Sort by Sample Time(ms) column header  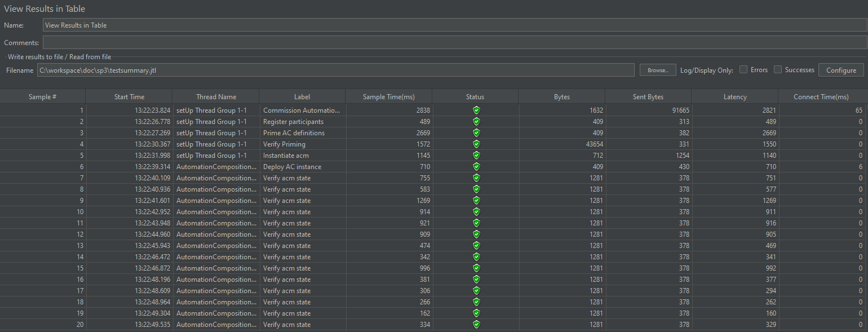(x=388, y=97)
